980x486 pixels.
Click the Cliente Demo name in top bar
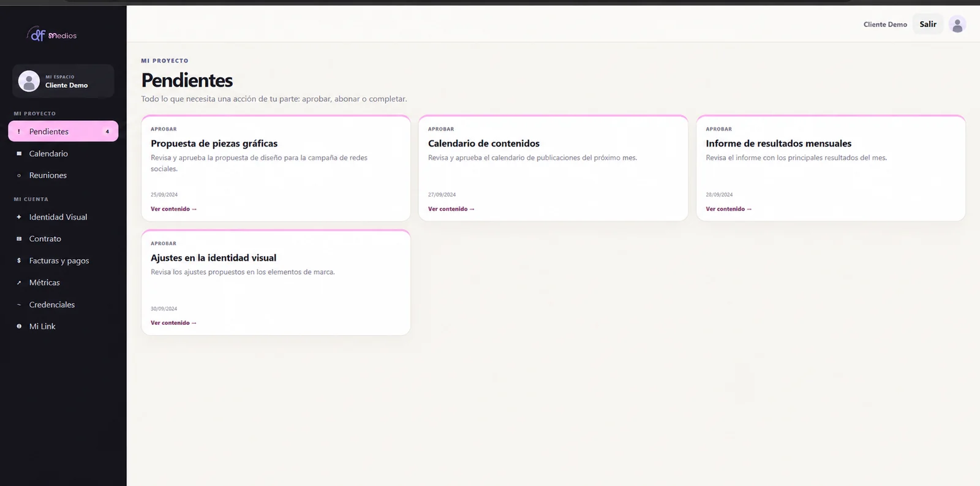pos(885,25)
